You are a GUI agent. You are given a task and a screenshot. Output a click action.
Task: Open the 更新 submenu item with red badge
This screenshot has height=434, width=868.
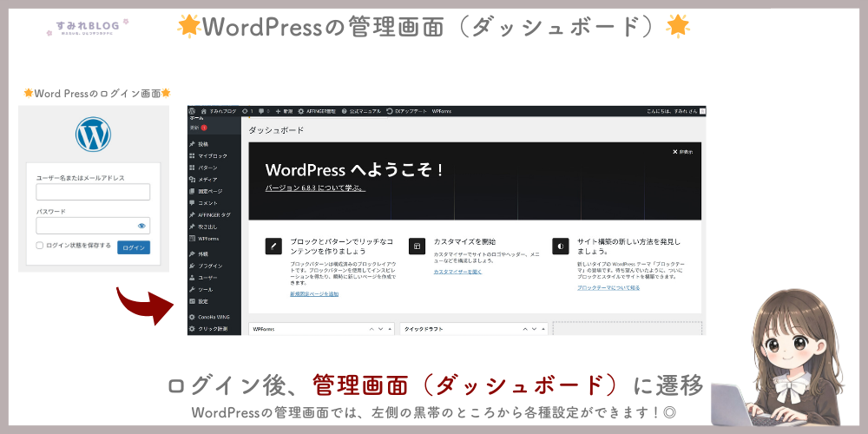198,128
